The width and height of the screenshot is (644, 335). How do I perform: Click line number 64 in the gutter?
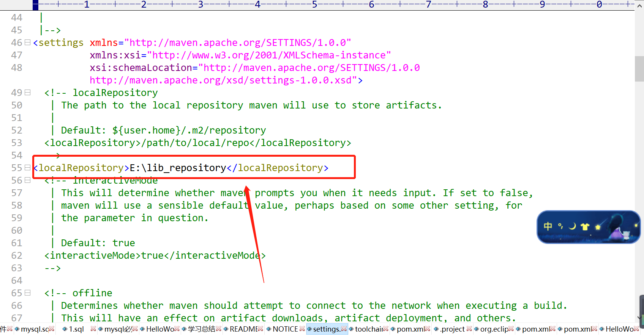coord(17,280)
